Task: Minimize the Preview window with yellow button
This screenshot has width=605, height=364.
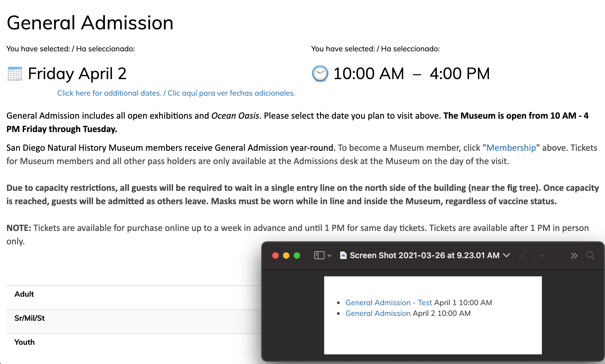Action: [x=286, y=256]
